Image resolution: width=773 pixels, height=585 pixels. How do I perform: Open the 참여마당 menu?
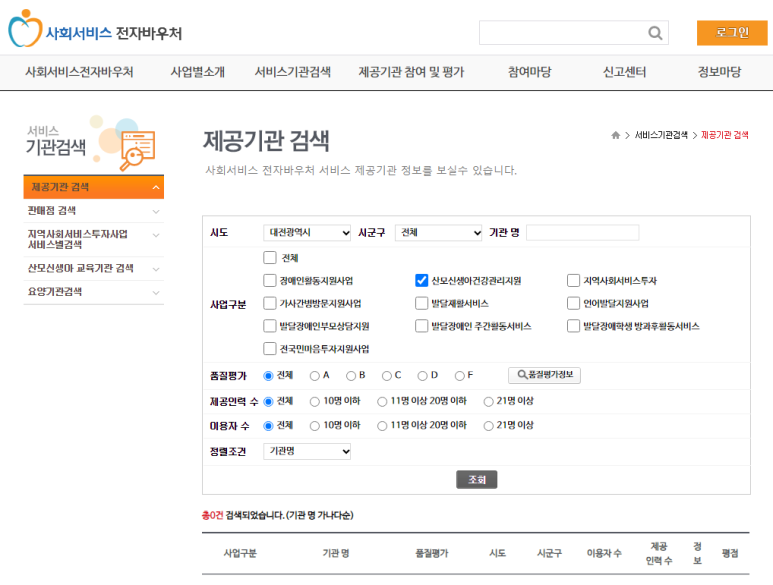[x=529, y=72]
